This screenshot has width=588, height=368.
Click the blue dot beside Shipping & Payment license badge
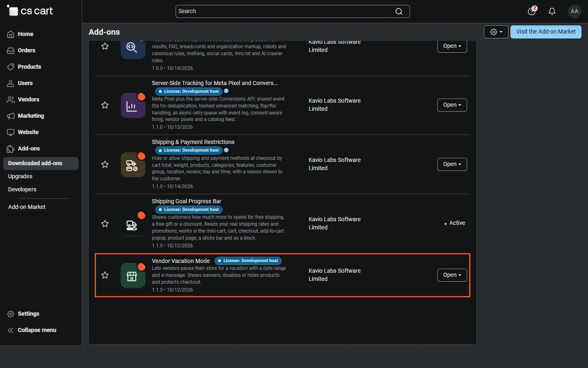[x=226, y=150]
